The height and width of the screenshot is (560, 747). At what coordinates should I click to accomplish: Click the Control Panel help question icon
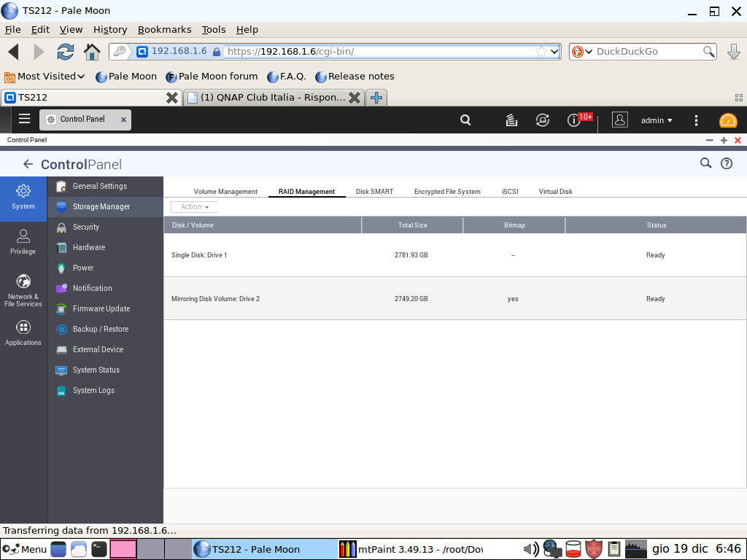point(727,163)
